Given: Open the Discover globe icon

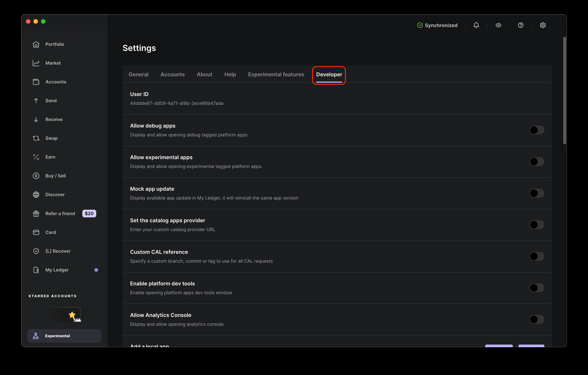Looking at the screenshot, I should tap(36, 194).
